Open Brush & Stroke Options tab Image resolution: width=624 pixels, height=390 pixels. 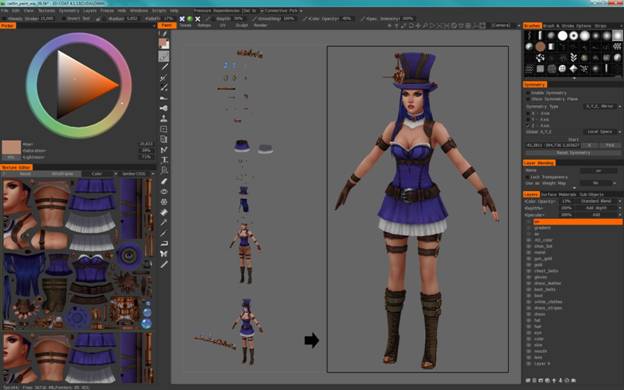tap(567, 26)
